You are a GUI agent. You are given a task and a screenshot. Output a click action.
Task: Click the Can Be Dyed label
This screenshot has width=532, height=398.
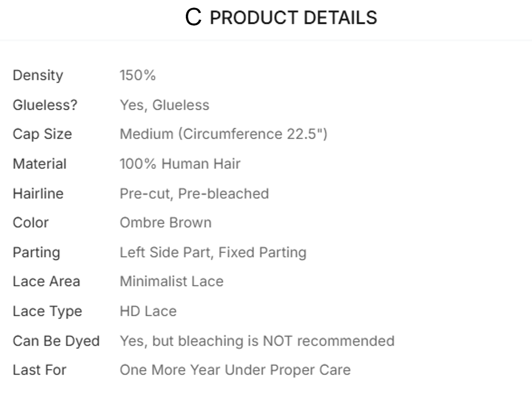coord(56,340)
